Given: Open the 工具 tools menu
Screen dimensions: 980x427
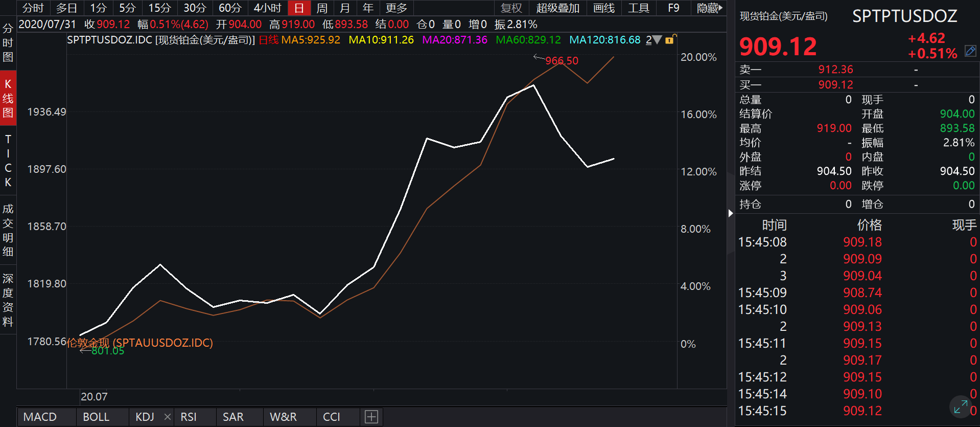Looking at the screenshot, I should (639, 8).
